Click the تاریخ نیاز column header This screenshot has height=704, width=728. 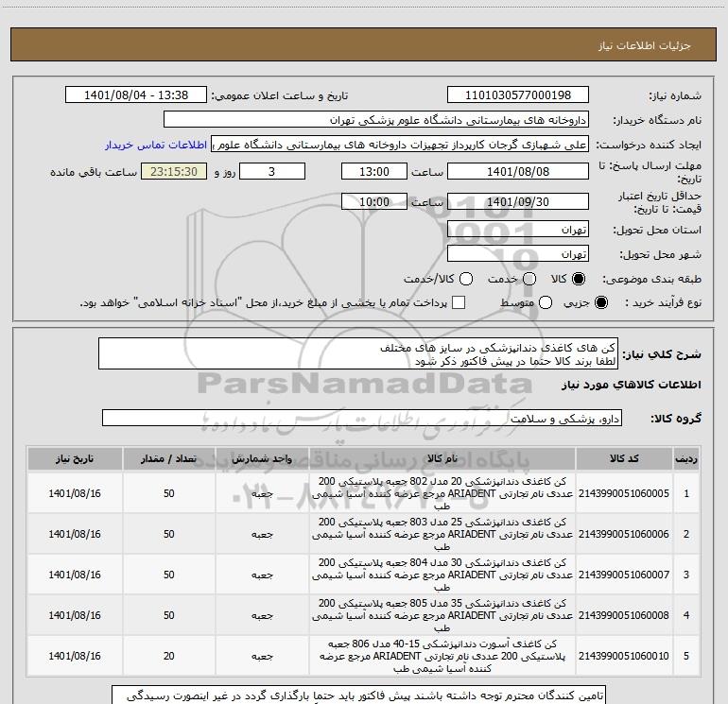(75, 459)
